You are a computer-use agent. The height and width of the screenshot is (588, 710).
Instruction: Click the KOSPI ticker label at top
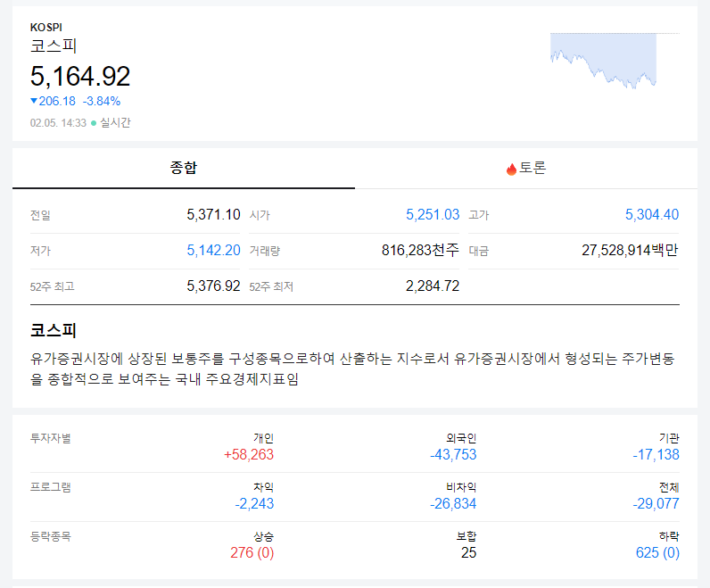[x=45, y=27]
